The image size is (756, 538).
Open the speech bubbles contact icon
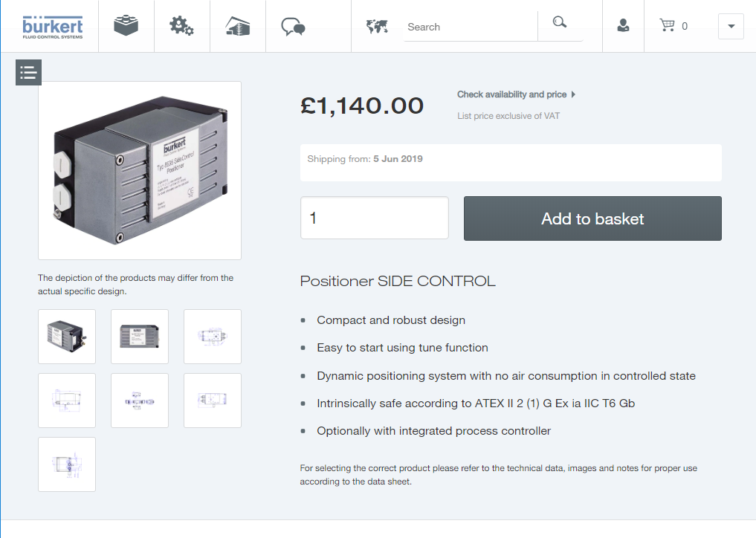tap(293, 27)
